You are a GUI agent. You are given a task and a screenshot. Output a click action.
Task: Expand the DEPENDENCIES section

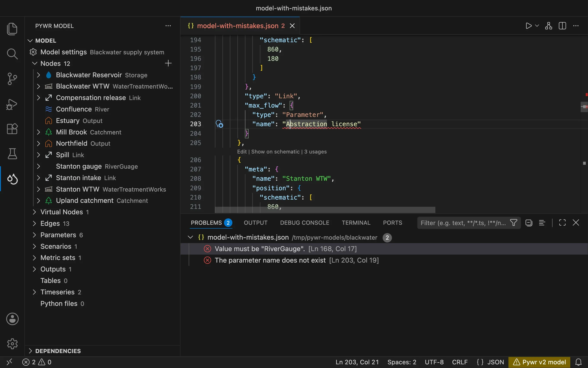tap(30, 351)
